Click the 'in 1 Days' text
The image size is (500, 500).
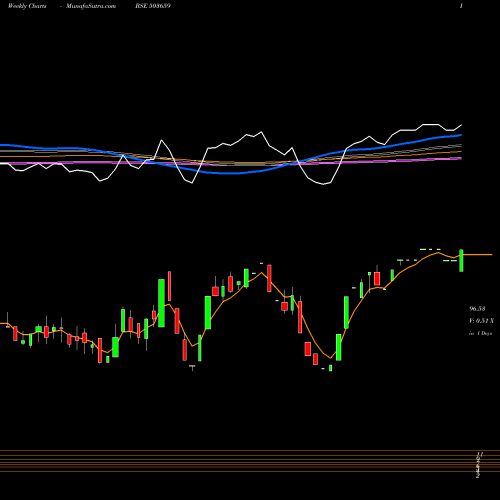[x=480, y=333]
